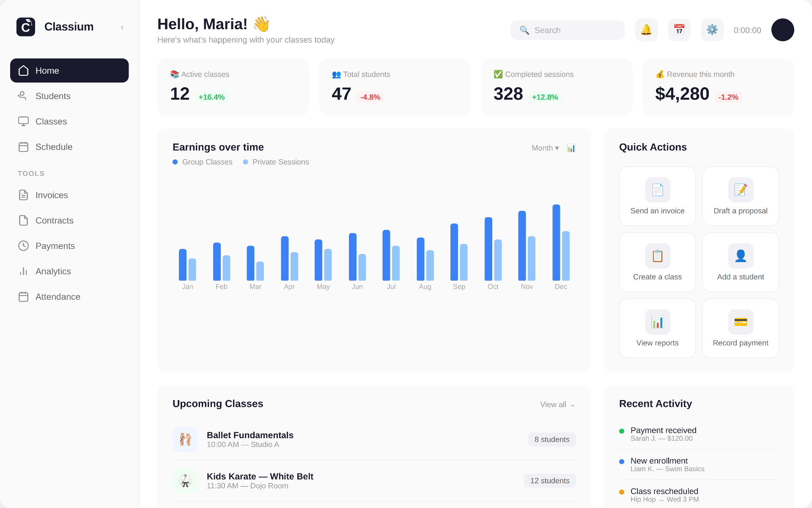Click View reports quick action
This screenshot has width=812, height=508.
click(x=657, y=328)
